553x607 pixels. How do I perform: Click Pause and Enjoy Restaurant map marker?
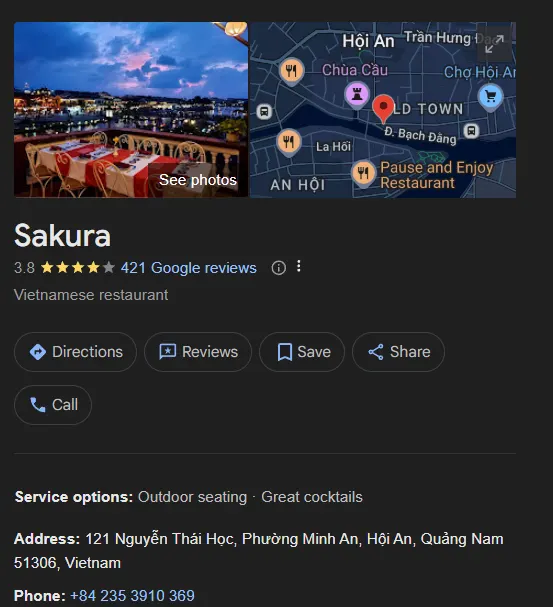363,174
